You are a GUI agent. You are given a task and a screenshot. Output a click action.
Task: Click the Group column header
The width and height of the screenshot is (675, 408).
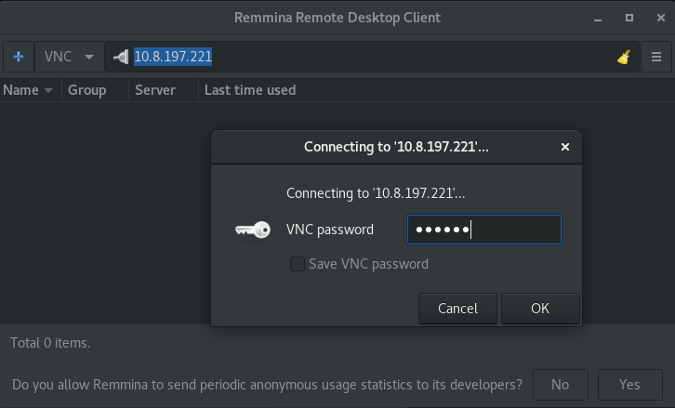87,90
